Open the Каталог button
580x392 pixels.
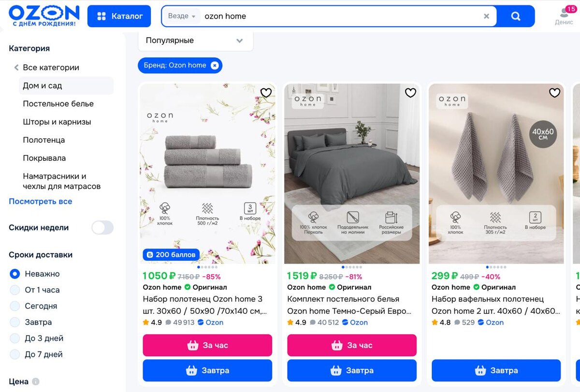119,16
